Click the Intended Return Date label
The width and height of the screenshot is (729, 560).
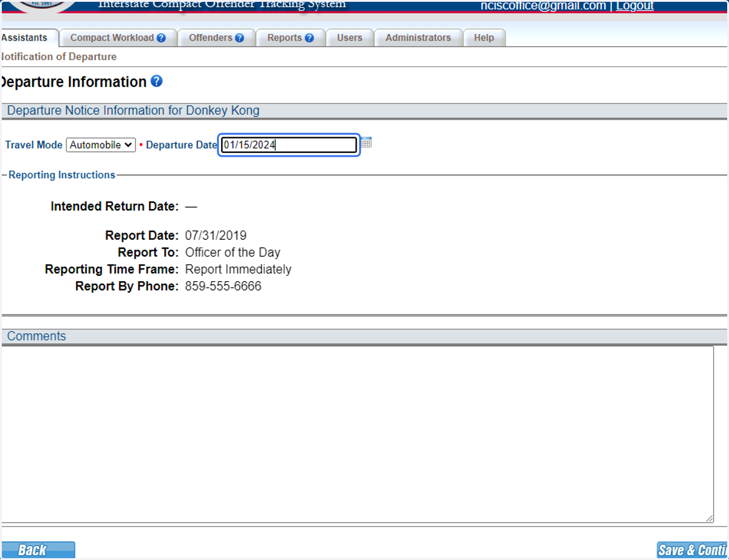point(114,207)
